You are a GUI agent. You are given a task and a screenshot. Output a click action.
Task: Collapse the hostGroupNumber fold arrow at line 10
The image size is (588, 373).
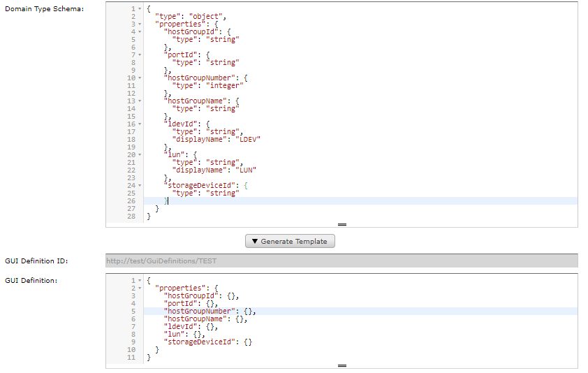point(140,78)
